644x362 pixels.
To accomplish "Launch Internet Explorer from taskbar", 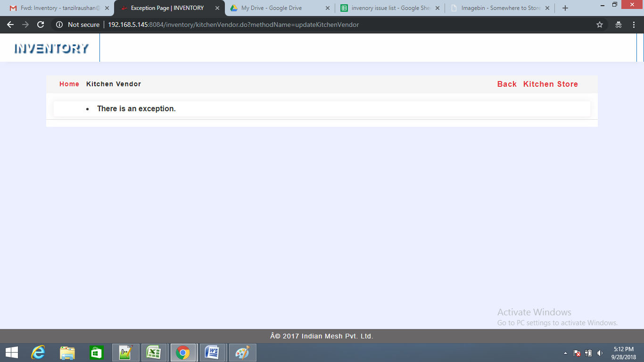I will 38,353.
